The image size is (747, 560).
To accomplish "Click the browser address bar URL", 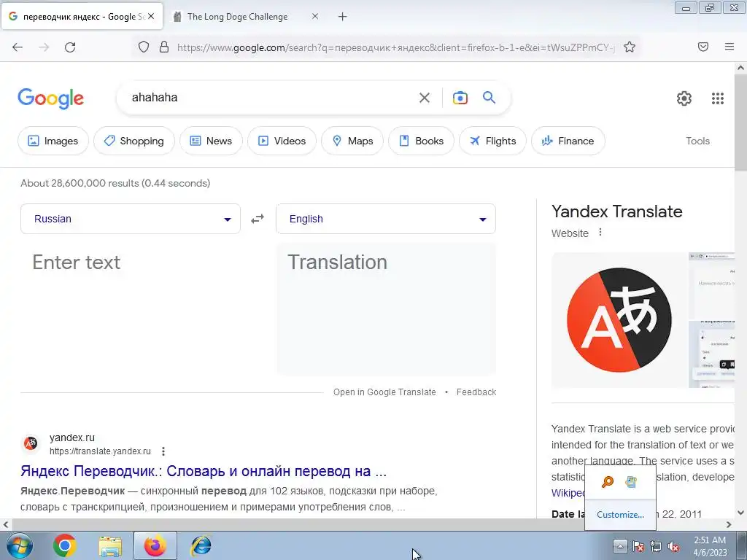I will pyautogui.click(x=395, y=47).
